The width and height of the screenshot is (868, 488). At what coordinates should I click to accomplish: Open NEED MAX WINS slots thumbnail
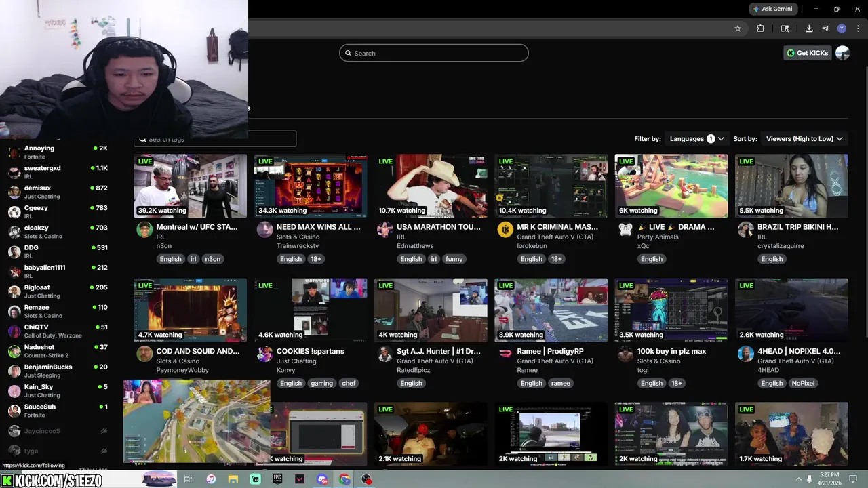coord(311,186)
